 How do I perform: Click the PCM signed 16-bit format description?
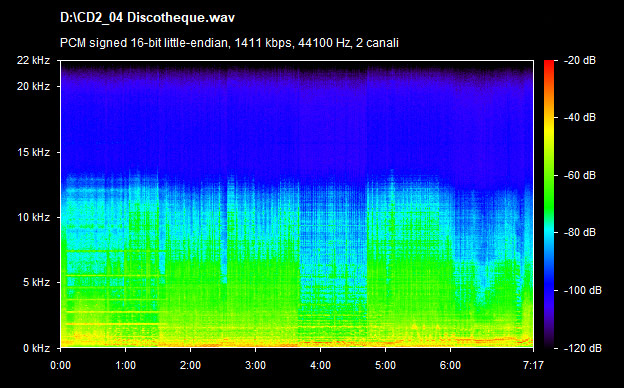coord(229,43)
